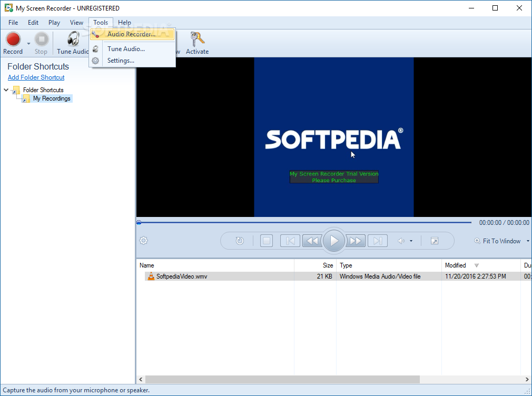
Task: Click the 00:00:00 / 00:00:00 time display
Action: pyautogui.click(x=504, y=223)
